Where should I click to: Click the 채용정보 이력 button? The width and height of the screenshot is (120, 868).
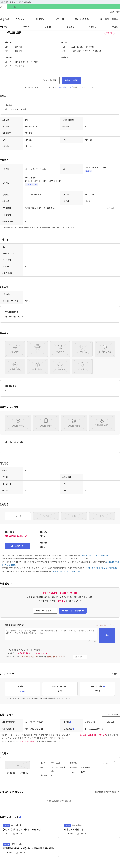coord(107,763)
